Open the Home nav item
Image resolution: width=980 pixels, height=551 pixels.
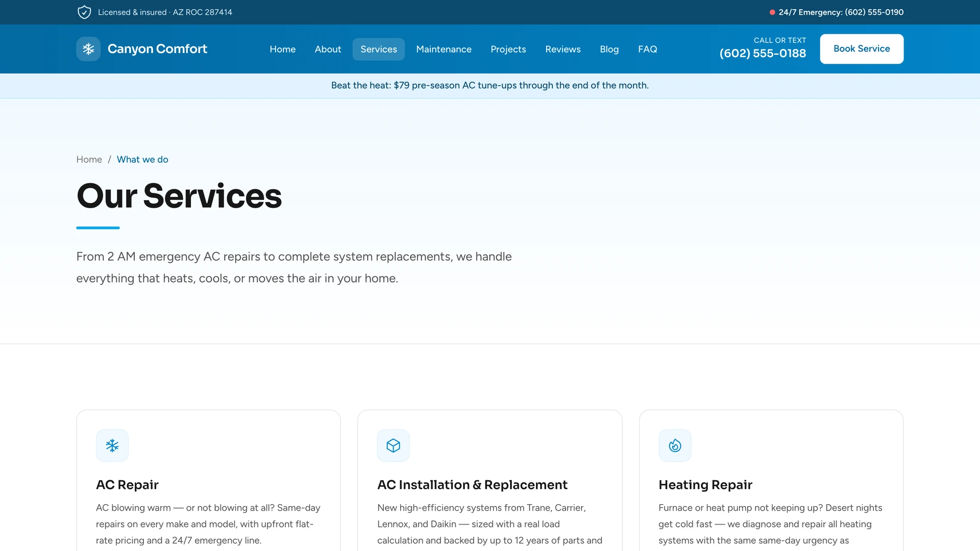(283, 49)
